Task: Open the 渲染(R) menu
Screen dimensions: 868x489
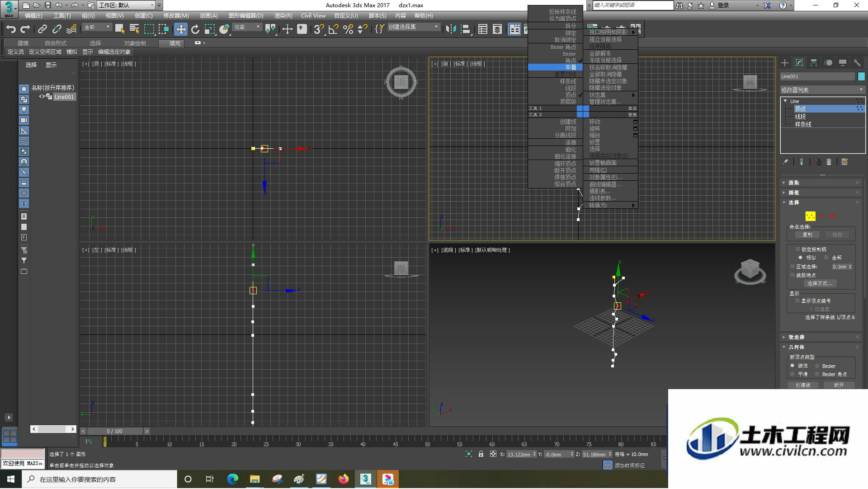Action: pos(283,16)
